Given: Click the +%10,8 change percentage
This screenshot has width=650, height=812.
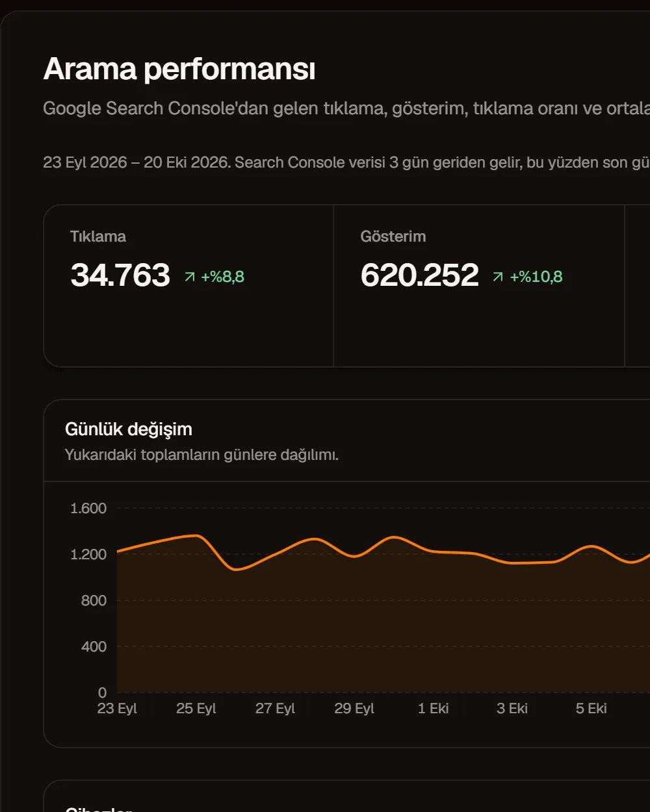Looking at the screenshot, I should [536, 277].
